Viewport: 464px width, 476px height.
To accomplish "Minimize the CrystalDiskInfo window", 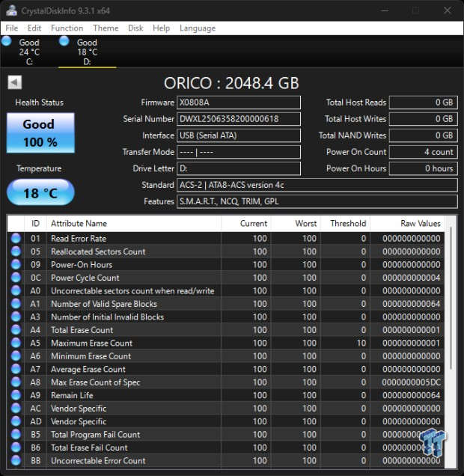I will tap(385, 10).
